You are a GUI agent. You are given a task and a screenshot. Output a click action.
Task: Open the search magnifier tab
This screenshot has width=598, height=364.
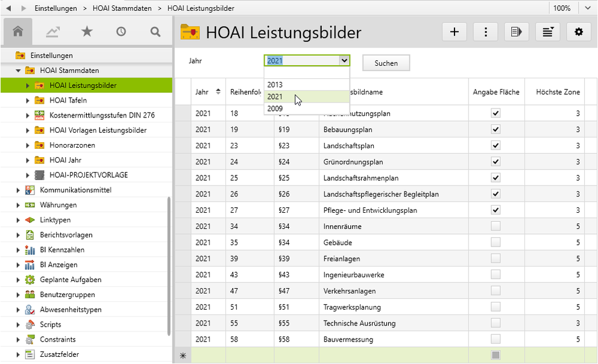pos(155,31)
